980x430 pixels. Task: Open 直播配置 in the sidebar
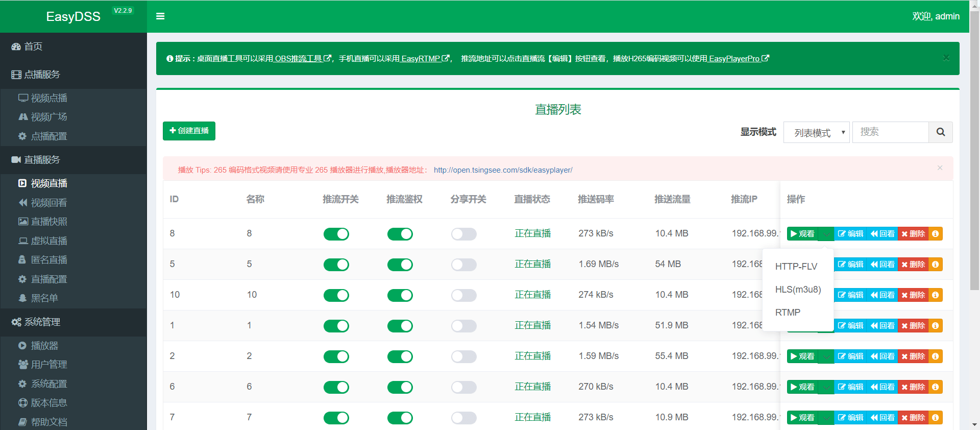click(x=49, y=279)
